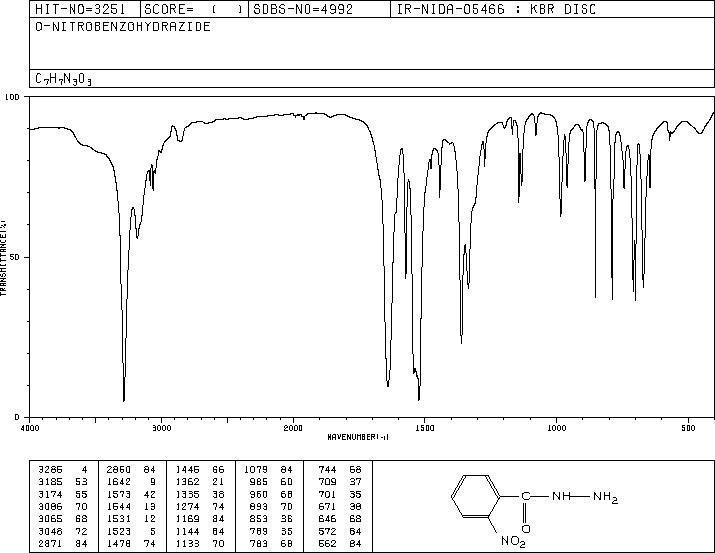Select peak table entry 1144
The width and height of the screenshot is (715, 553).
[x=187, y=531]
